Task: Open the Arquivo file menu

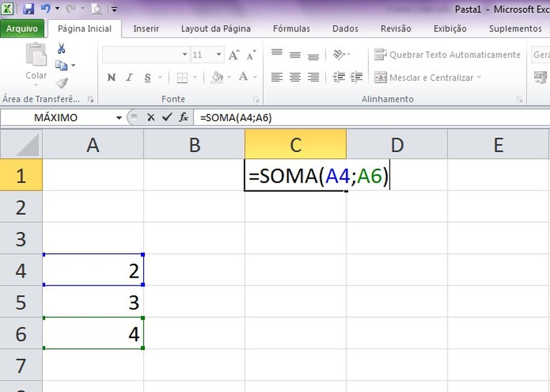Action: 22,29
